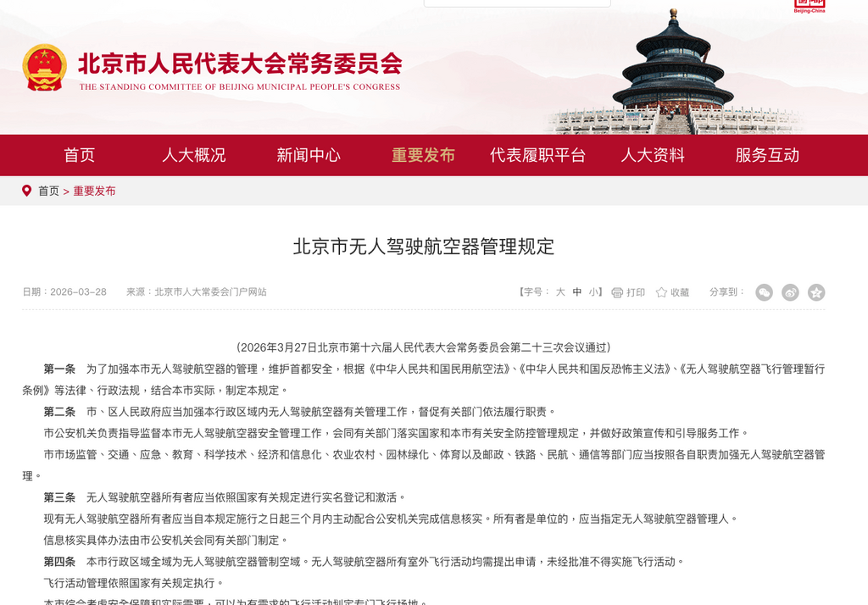Viewport: 868px width, 605px height.
Task: Open the 首页 nav menu
Action: (79, 155)
